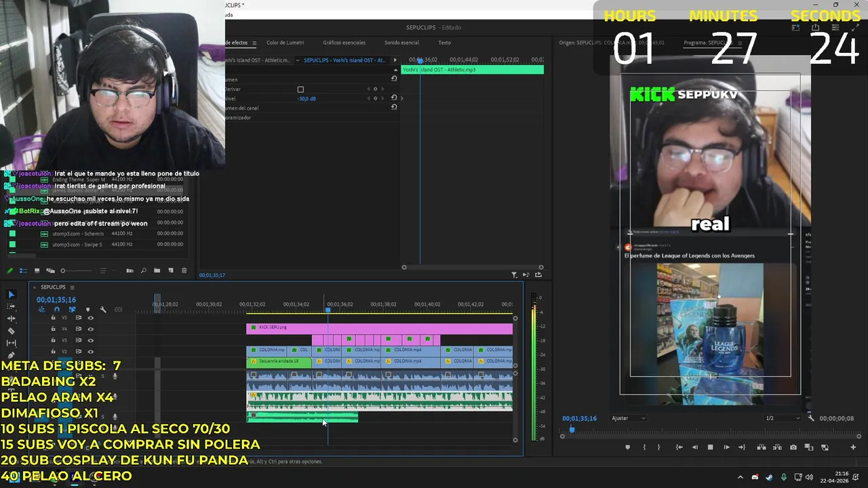Toggle lock on track V4

(53, 329)
